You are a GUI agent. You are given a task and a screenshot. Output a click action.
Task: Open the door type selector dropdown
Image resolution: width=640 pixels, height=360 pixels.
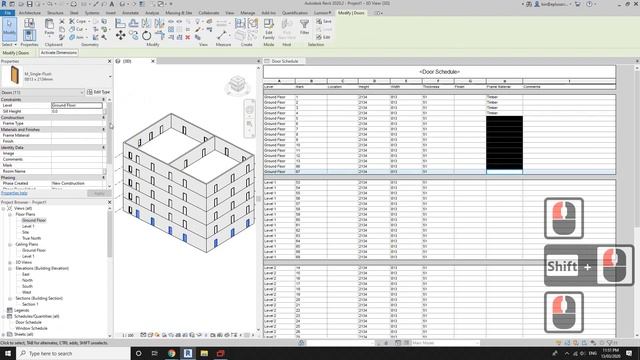[110, 76]
